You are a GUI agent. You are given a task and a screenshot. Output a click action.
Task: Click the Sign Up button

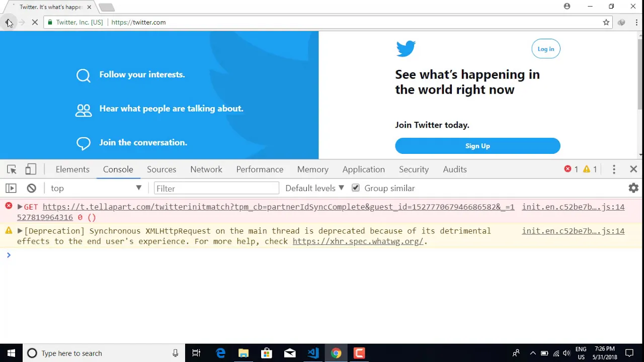pos(477,146)
